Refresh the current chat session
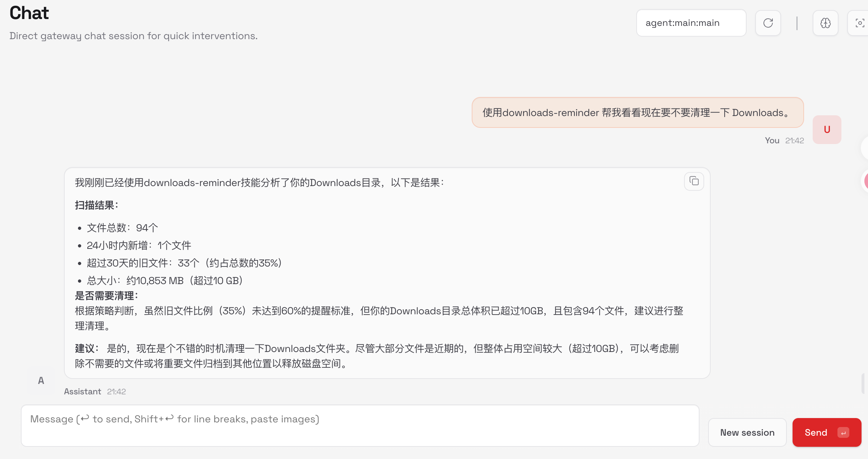Image resolution: width=868 pixels, height=459 pixels. [768, 23]
